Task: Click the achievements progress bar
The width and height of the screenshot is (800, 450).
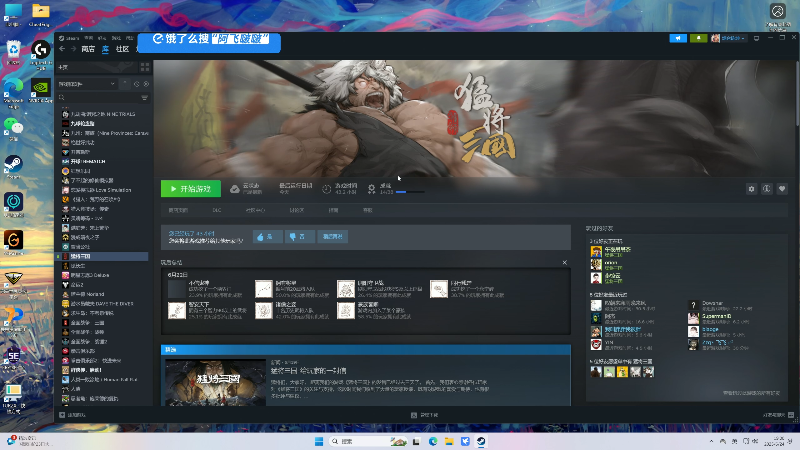Action: [410, 192]
